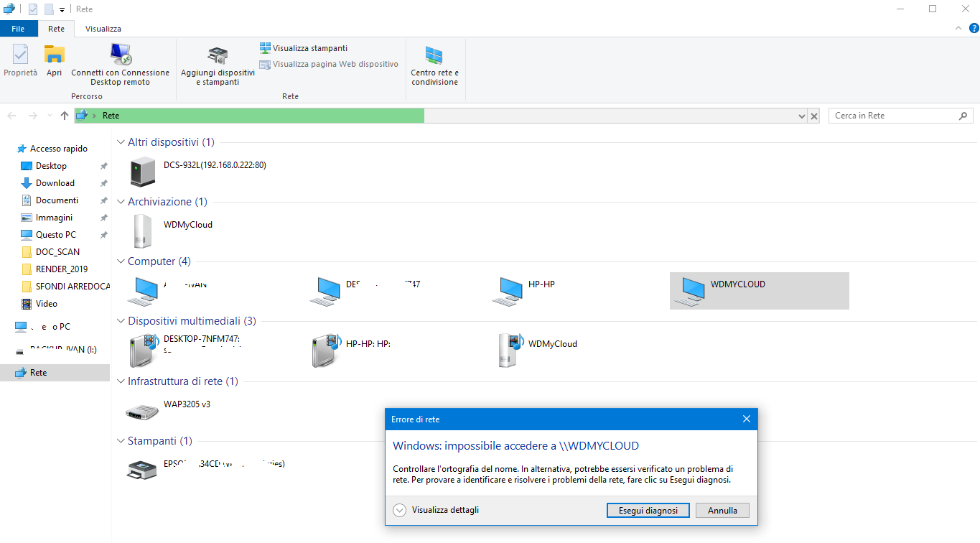
Task: Open the quick access toolbar customize dropdown
Action: click(62, 10)
